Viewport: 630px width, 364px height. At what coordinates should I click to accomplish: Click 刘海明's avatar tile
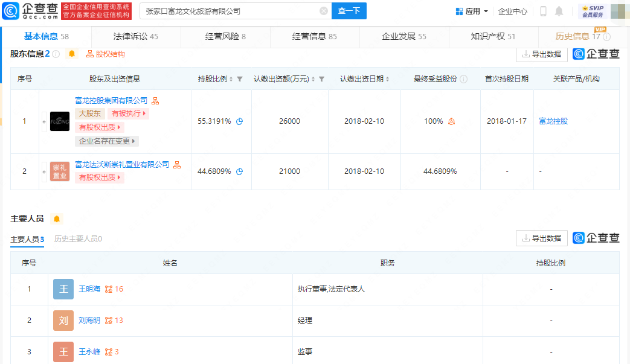click(x=63, y=321)
